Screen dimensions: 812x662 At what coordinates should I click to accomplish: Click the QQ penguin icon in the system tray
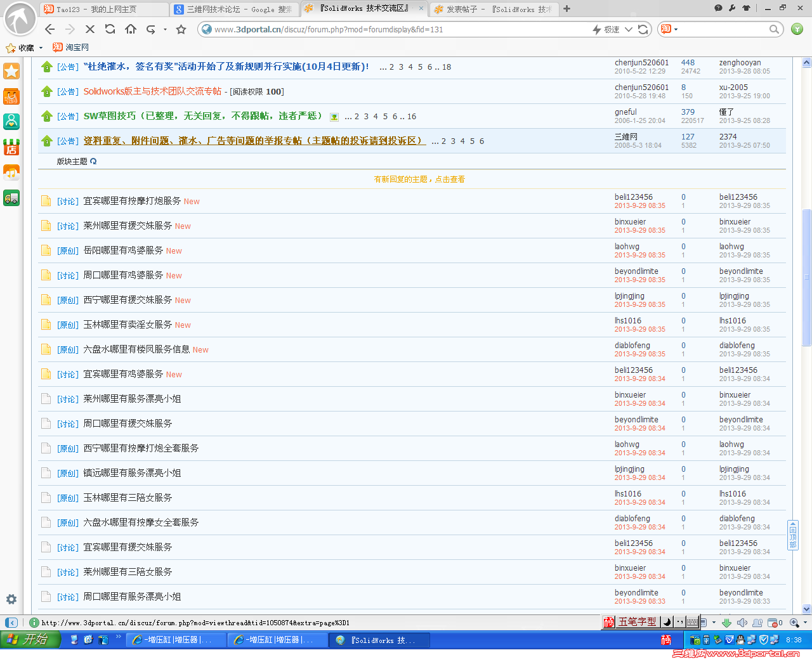tap(741, 640)
